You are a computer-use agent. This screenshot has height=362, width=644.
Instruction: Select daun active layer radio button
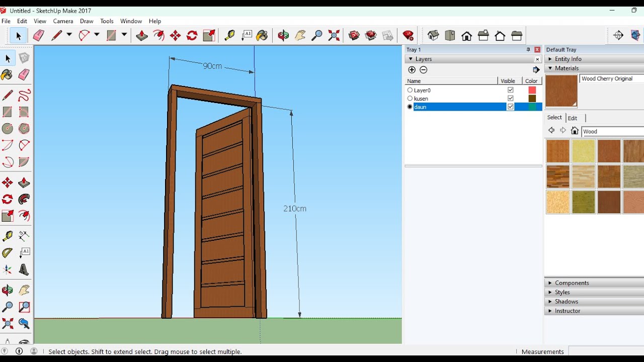[410, 107]
